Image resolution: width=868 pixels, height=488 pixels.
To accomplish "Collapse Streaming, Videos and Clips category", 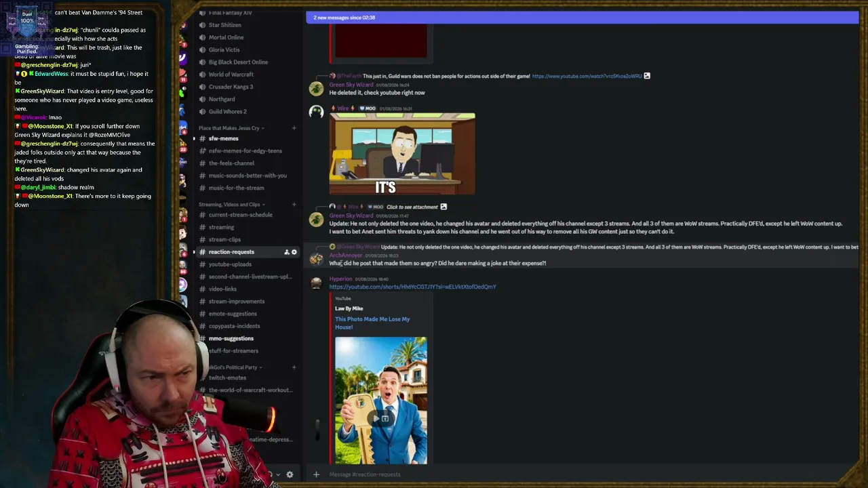I will pyautogui.click(x=231, y=205).
